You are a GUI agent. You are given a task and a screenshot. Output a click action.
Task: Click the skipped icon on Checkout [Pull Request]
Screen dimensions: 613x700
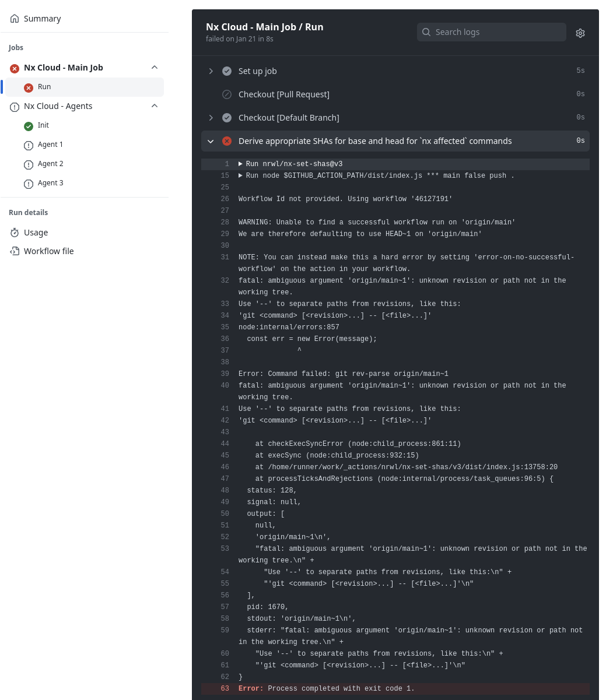[227, 94]
